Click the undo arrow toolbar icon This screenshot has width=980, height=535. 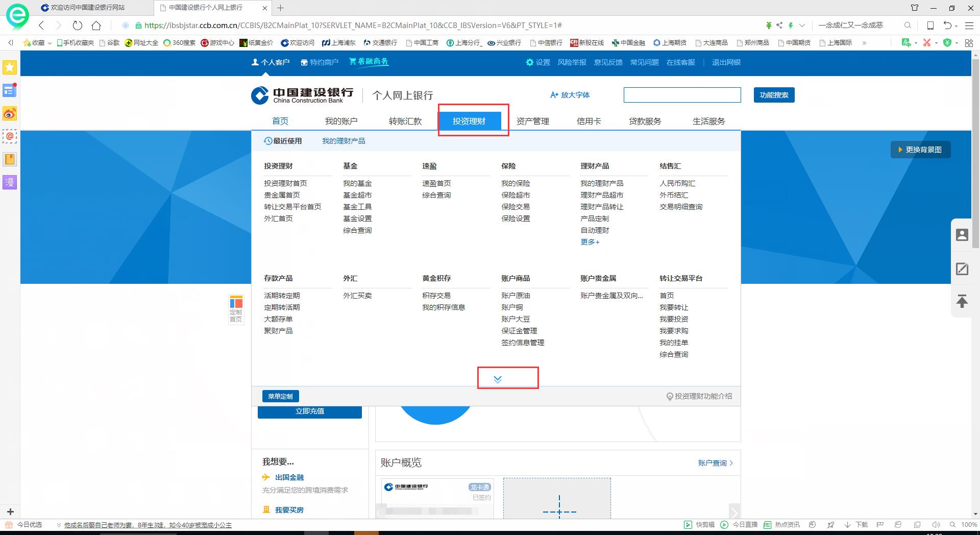(x=947, y=25)
